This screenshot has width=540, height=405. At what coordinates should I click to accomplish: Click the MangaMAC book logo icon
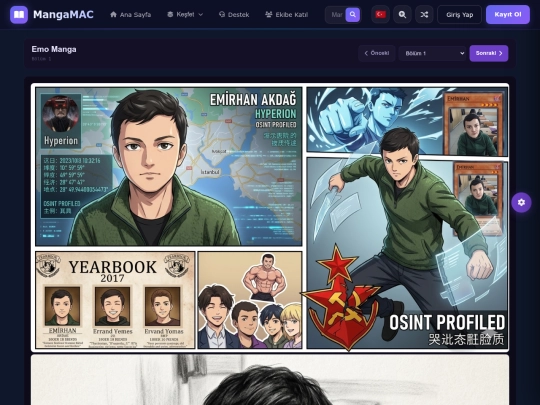tap(19, 14)
